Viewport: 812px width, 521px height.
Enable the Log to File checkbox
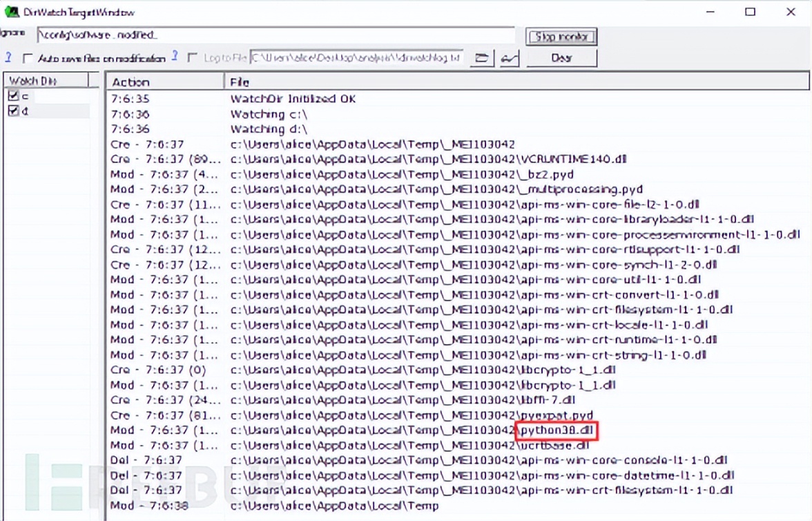192,57
